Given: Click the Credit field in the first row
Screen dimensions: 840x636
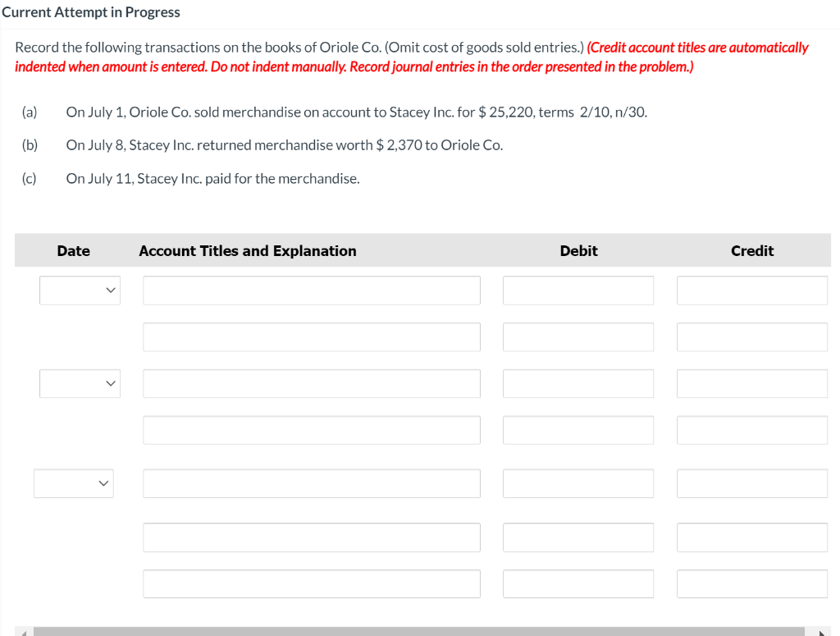Looking at the screenshot, I should coord(751,290).
